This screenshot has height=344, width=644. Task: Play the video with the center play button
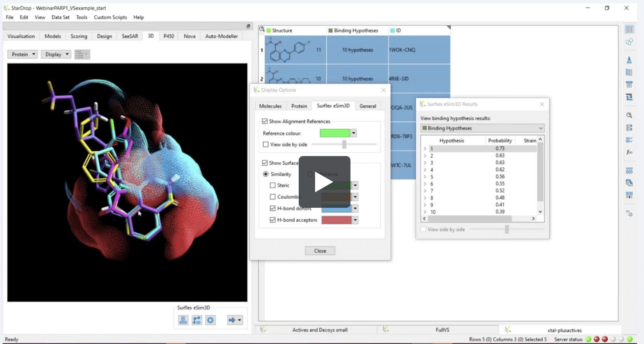tap(325, 181)
